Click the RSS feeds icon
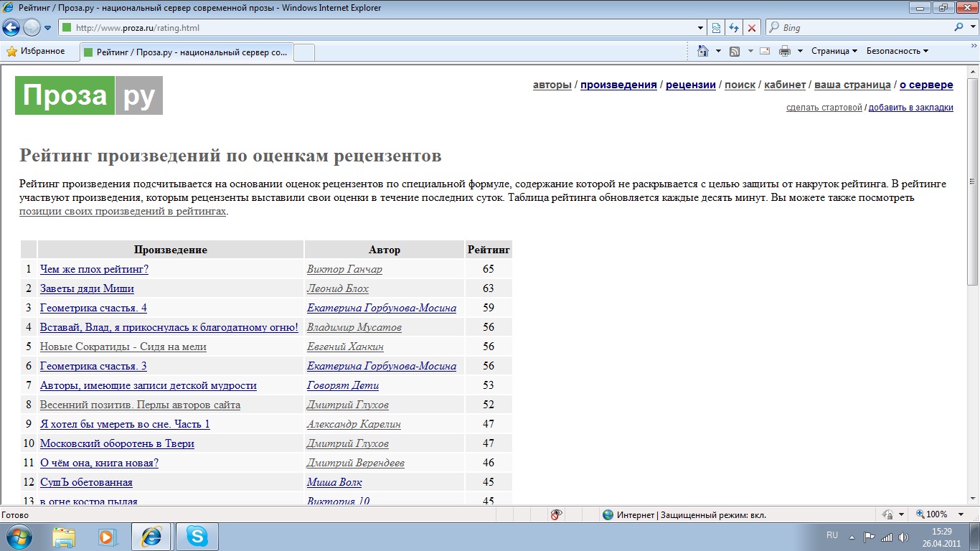980x551 pixels. 735,51
